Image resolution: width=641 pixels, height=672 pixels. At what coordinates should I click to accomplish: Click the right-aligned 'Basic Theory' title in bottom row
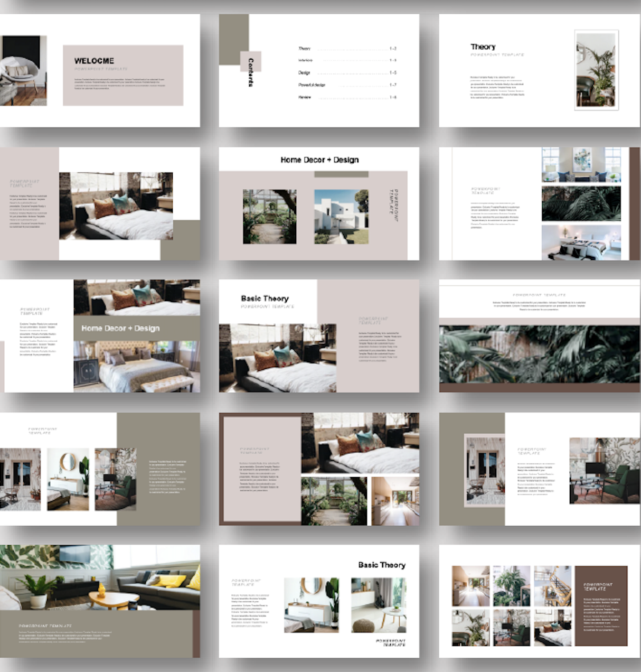point(381,565)
